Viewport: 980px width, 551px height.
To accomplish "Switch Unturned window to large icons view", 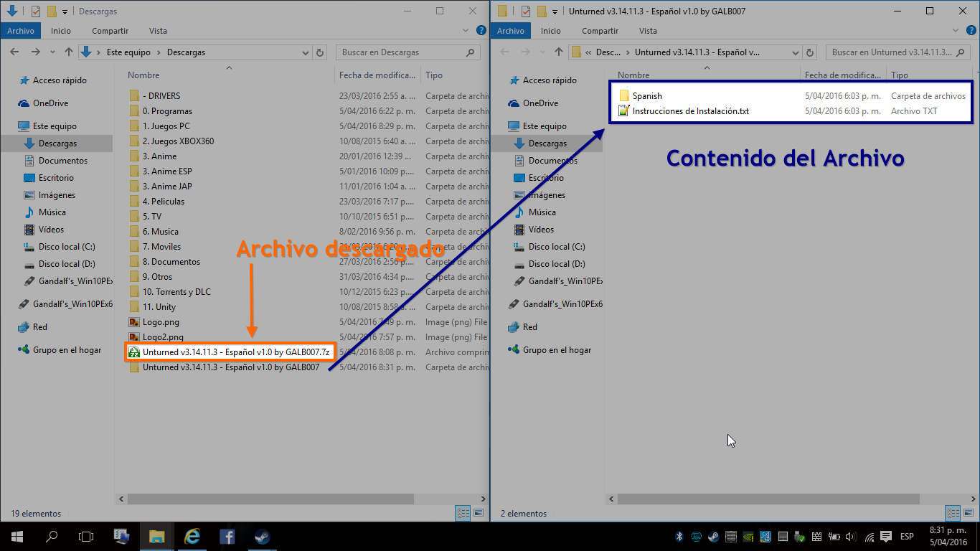I will tap(967, 514).
